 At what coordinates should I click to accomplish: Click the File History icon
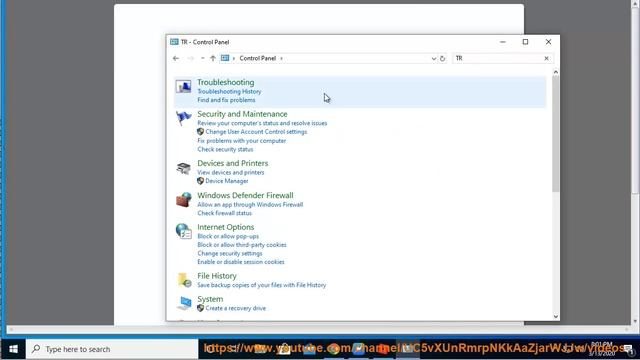point(184,280)
